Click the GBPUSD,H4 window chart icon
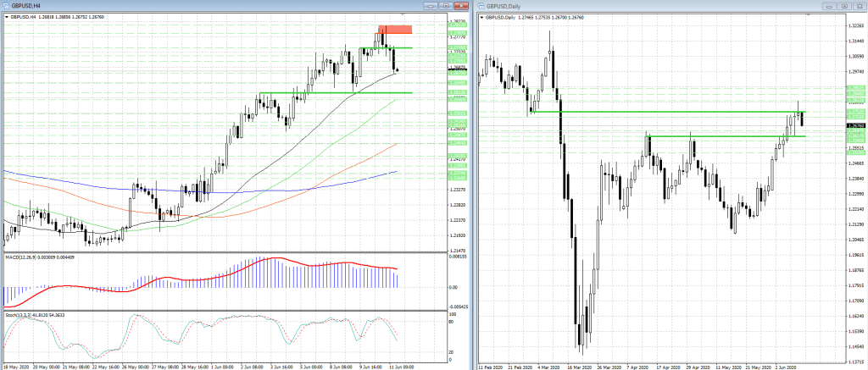The width and height of the screenshot is (868, 370). [x=6, y=5]
